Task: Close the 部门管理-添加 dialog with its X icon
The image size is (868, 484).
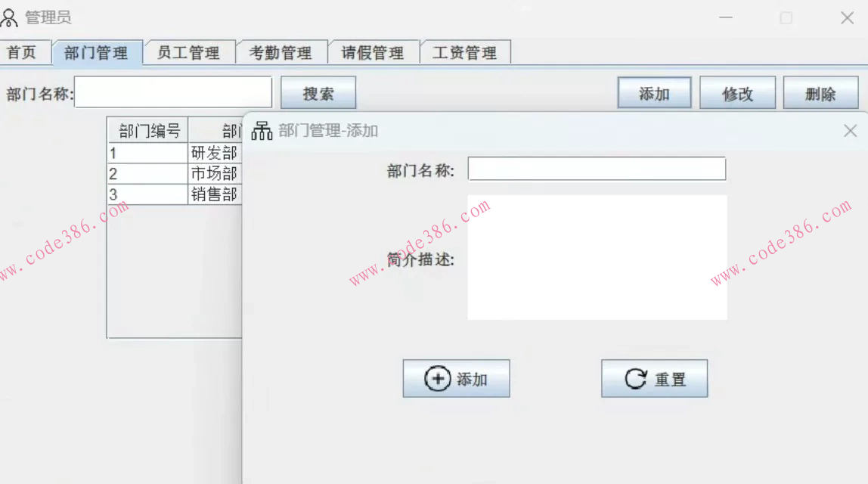Action: click(850, 130)
